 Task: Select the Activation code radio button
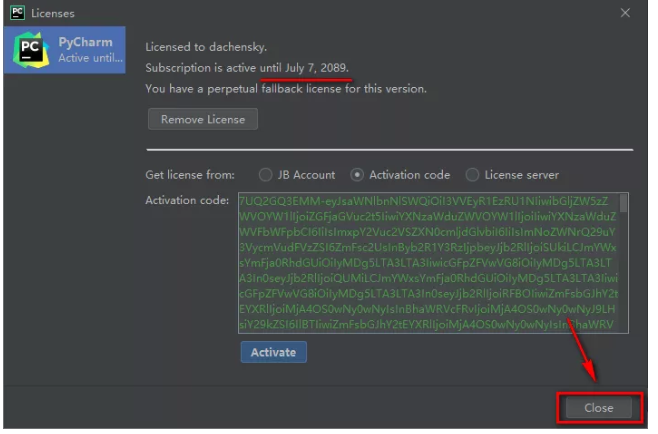tap(357, 175)
